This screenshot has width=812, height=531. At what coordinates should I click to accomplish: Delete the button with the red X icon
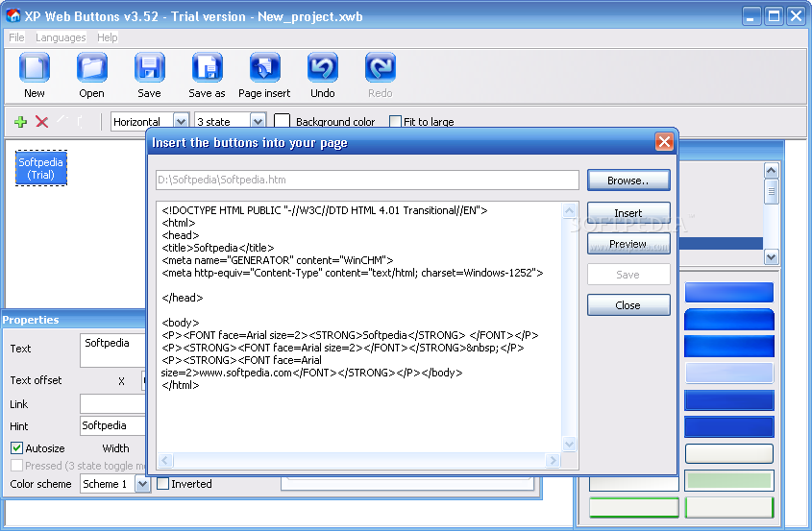(42, 122)
